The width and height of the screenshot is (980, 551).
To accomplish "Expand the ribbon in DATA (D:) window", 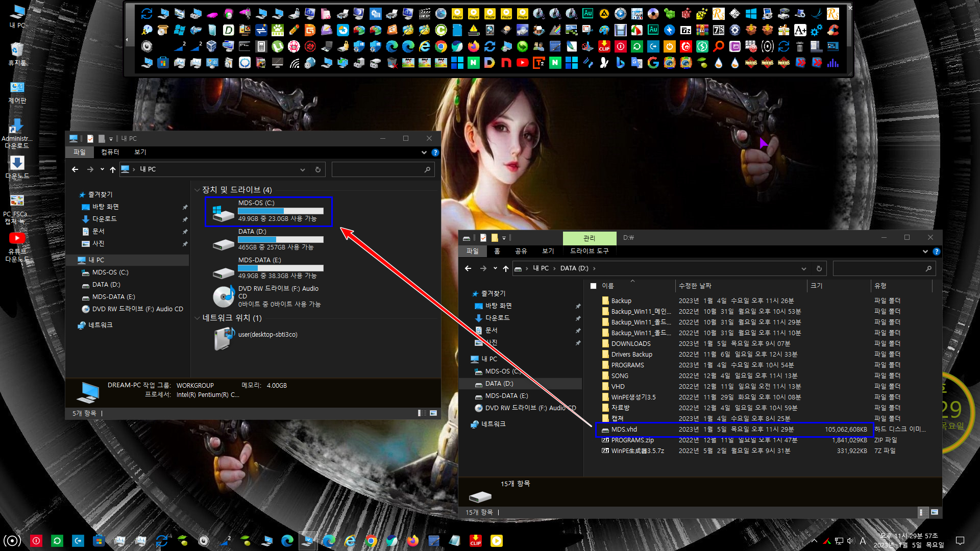I will pyautogui.click(x=925, y=252).
